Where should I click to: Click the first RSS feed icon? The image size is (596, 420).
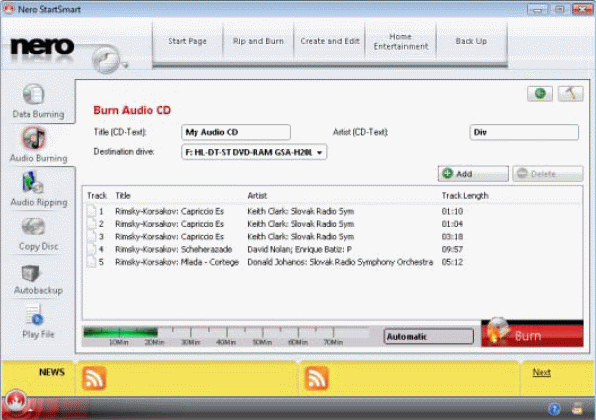94,378
